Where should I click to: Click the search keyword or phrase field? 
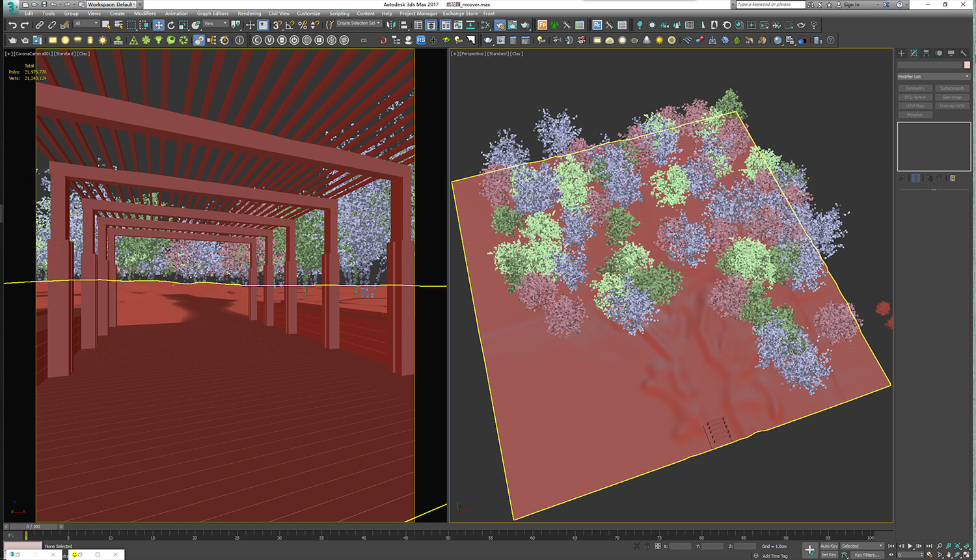[770, 5]
